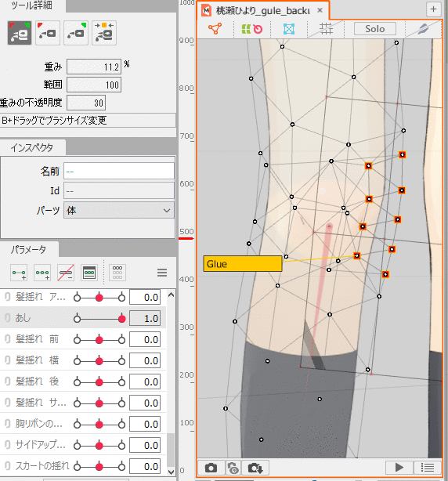Click the play button below the canvas
Screen dimensions: 448x481
click(399, 468)
